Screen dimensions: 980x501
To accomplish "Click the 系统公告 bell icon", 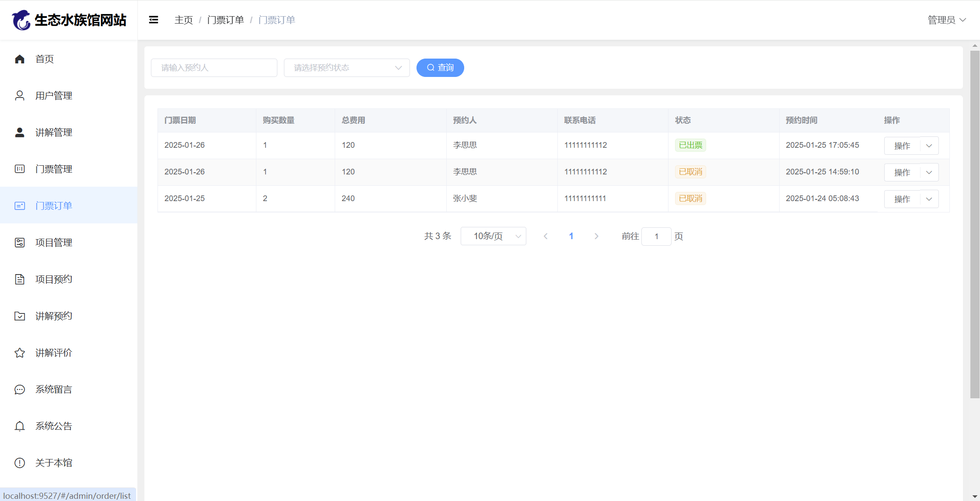I will click(20, 426).
